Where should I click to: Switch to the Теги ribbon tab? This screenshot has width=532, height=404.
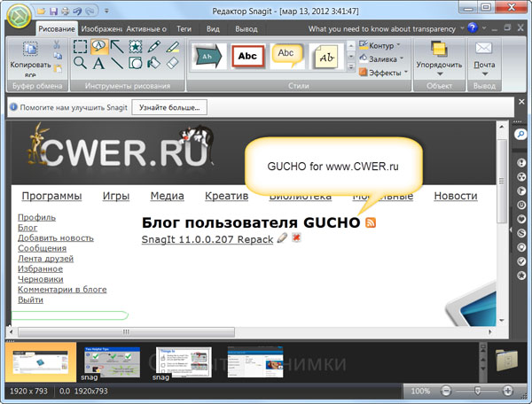point(184,28)
